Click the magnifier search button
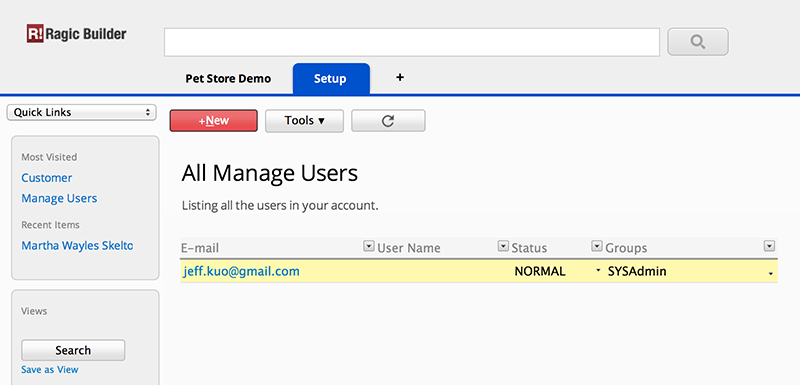This screenshot has height=385, width=800. coord(697,42)
